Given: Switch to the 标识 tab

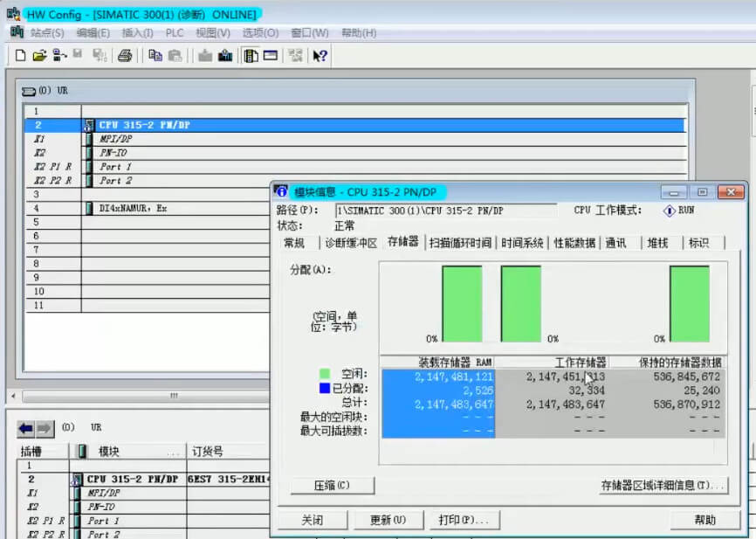Looking at the screenshot, I should point(699,243).
